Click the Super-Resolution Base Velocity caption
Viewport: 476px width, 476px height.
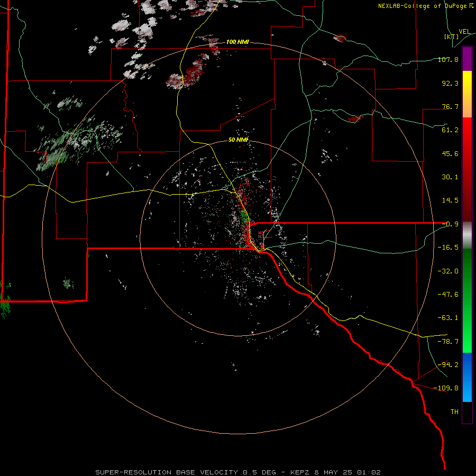point(237,472)
